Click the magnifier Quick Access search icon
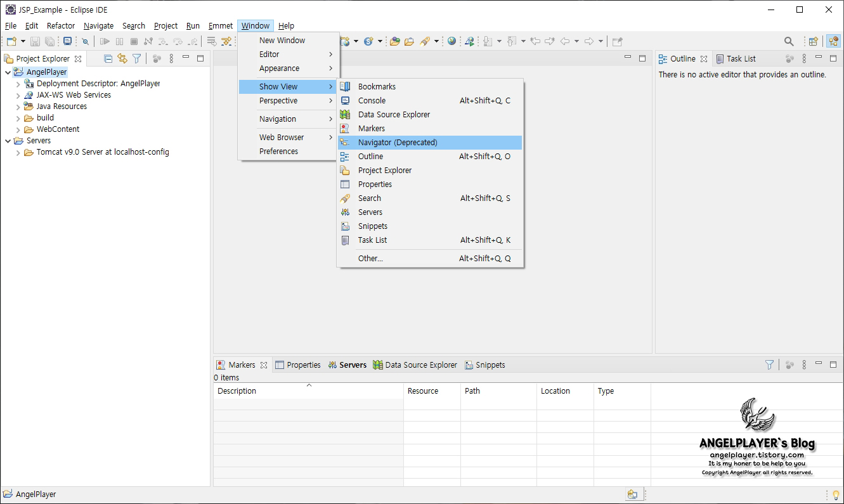 pyautogui.click(x=789, y=41)
